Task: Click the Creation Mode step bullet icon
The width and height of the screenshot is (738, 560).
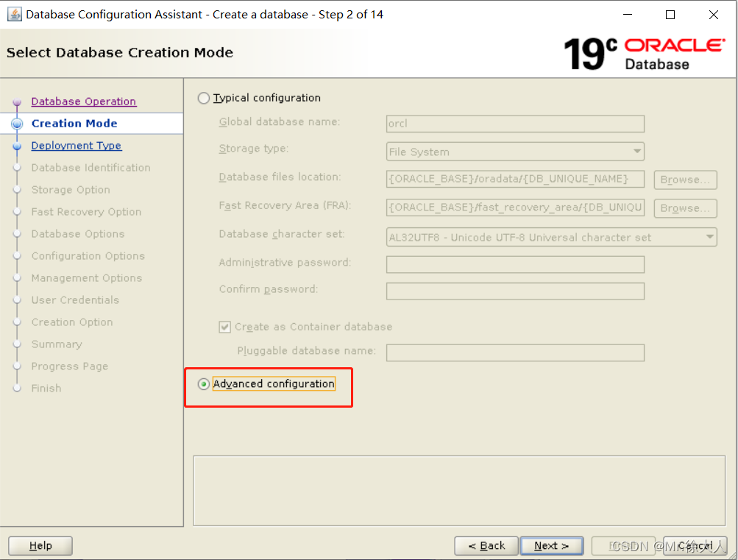Action: (x=17, y=124)
